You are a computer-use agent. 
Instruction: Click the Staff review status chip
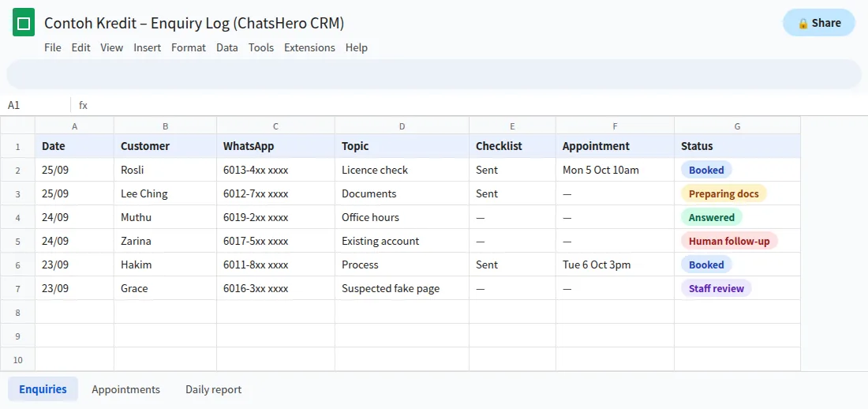tap(716, 288)
